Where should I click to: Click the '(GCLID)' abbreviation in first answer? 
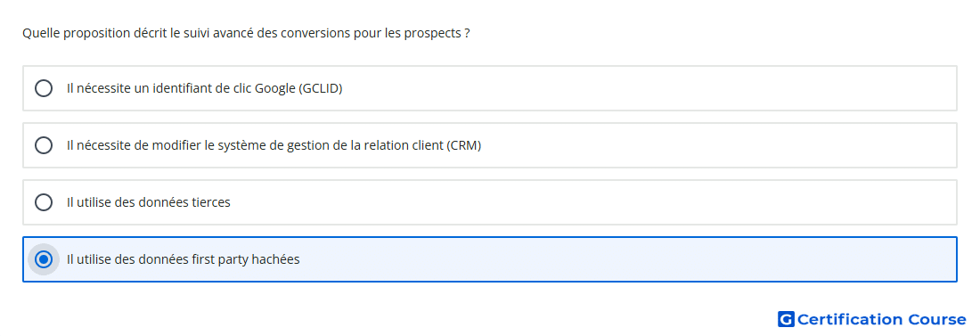[x=320, y=88]
